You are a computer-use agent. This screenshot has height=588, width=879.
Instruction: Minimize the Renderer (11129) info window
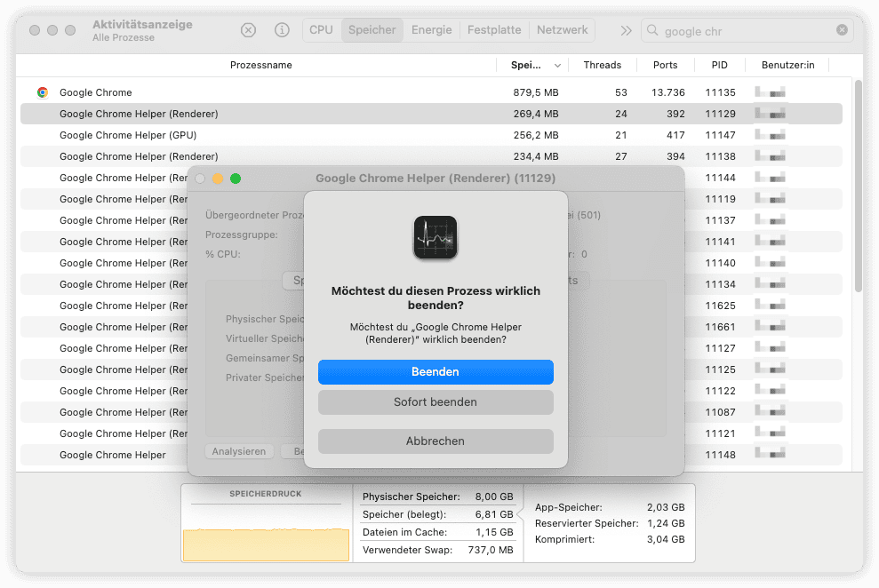[218, 179]
